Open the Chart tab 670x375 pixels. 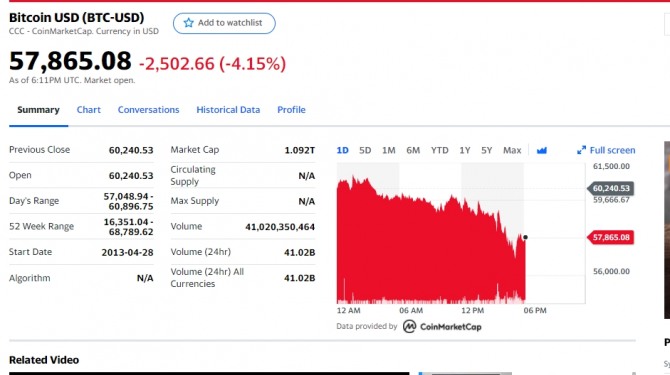[89, 110]
